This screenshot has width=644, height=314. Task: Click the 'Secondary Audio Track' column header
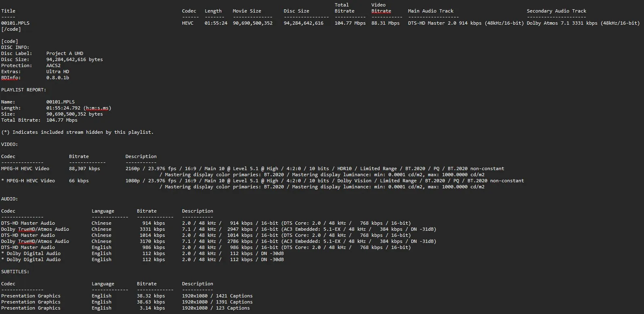(x=556, y=11)
